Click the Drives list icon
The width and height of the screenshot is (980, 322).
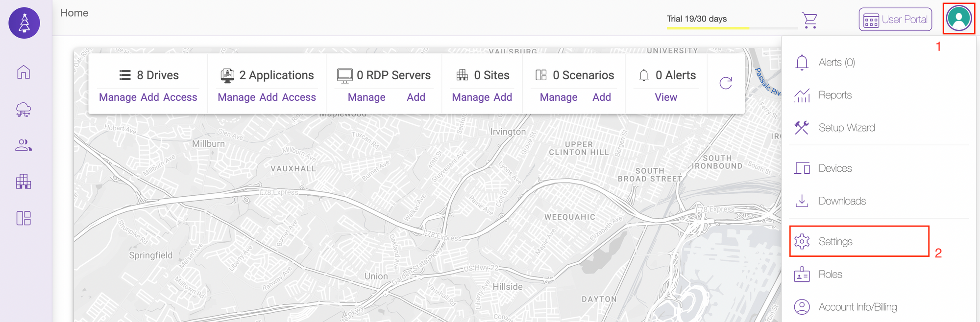pyautogui.click(x=125, y=75)
